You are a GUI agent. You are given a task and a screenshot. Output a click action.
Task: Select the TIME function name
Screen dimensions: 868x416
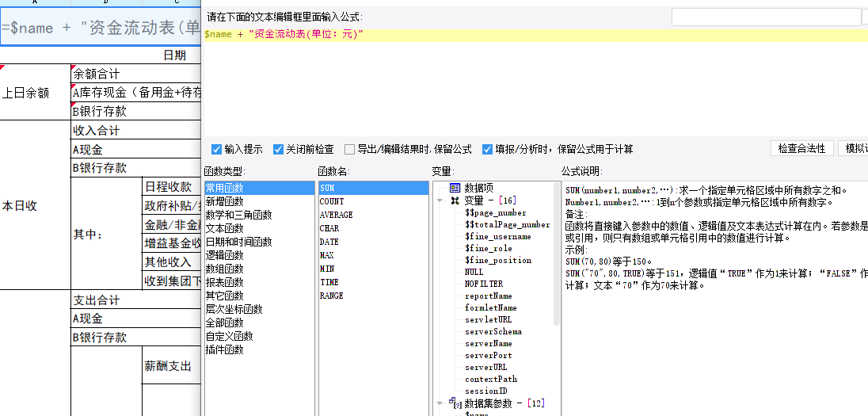click(x=374, y=283)
